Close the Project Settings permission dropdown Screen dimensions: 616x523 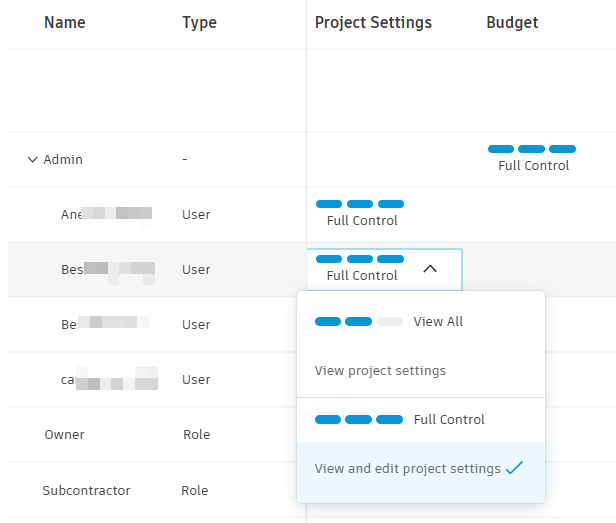click(x=430, y=268)
